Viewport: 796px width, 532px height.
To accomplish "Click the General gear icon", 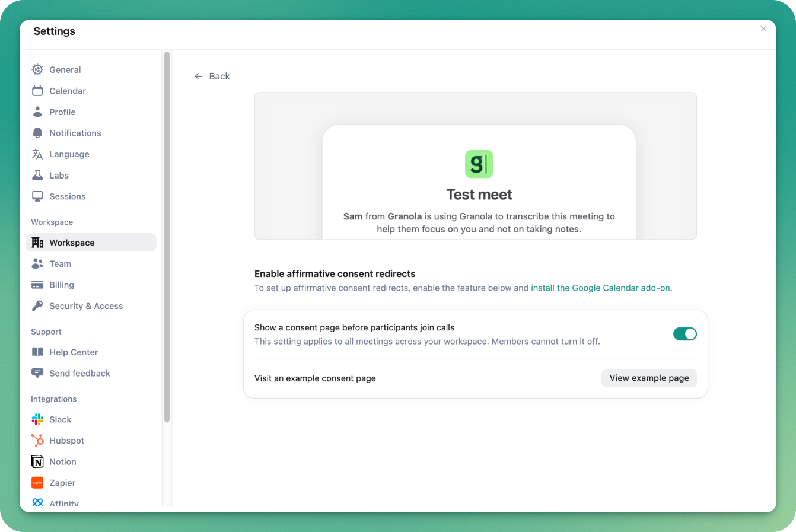I will click(37, 69).
